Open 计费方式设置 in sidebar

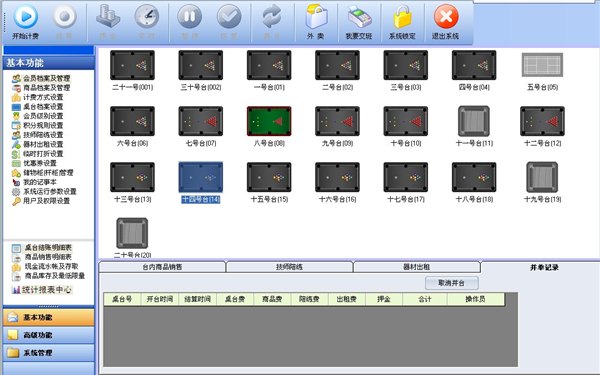[38, 97]
